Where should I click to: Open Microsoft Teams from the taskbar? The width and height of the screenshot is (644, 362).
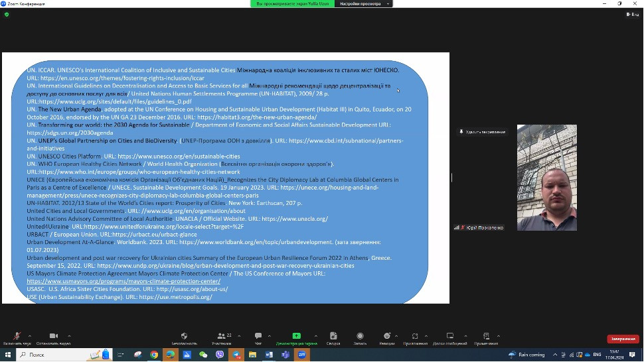tap(285, 355)
